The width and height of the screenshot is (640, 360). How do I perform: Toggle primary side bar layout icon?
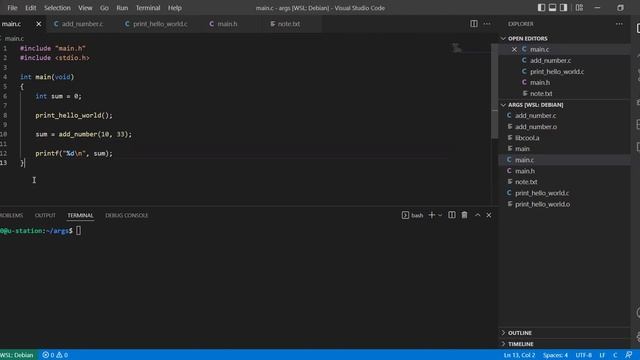tap(541, 8)
